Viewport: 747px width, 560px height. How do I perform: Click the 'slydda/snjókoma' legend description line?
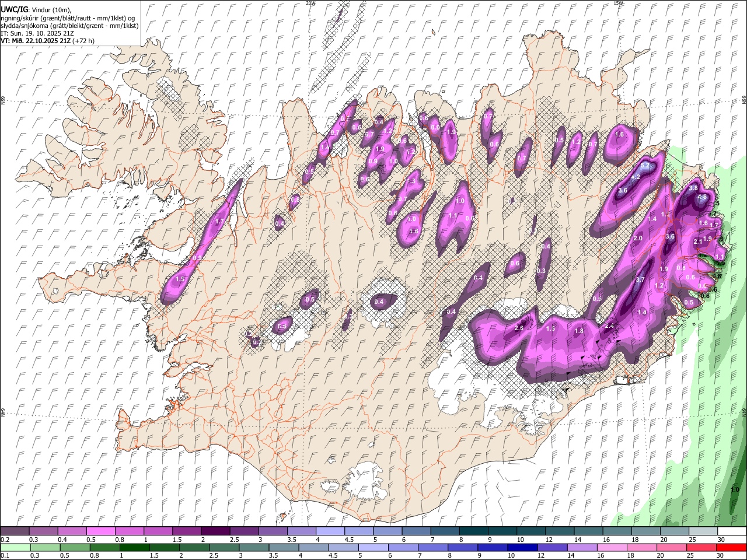69,26
